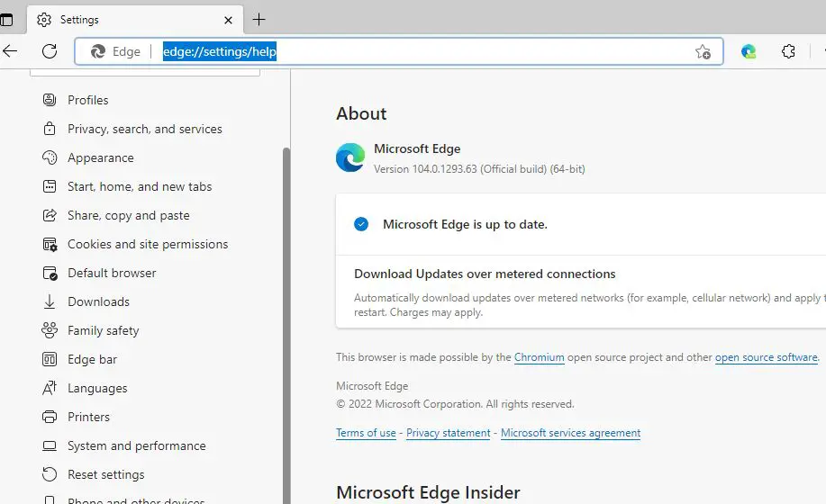The image size is (826, 504).
Task: Click the Share, copy and paste icon
Action: (50, 215)
